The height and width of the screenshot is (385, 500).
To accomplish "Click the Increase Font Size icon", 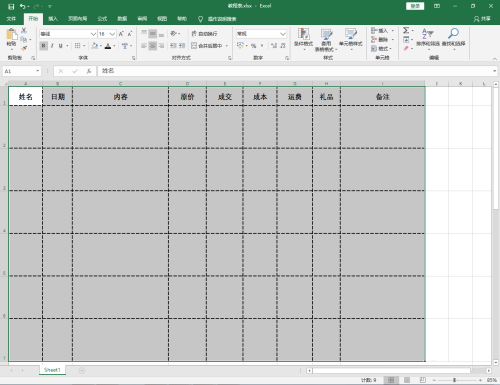I will point(121,34).
